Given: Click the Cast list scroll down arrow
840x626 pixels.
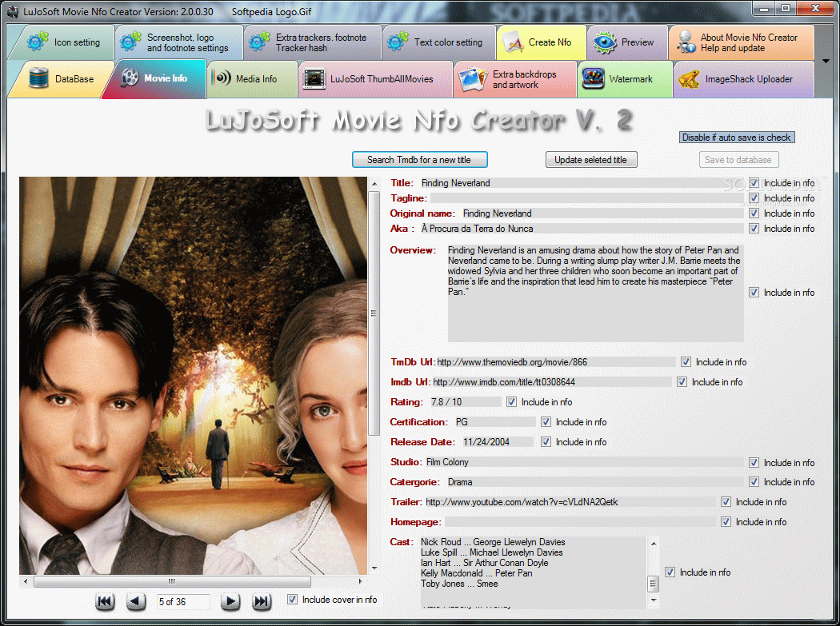Looking at the screenshot, I should point(653,600).
